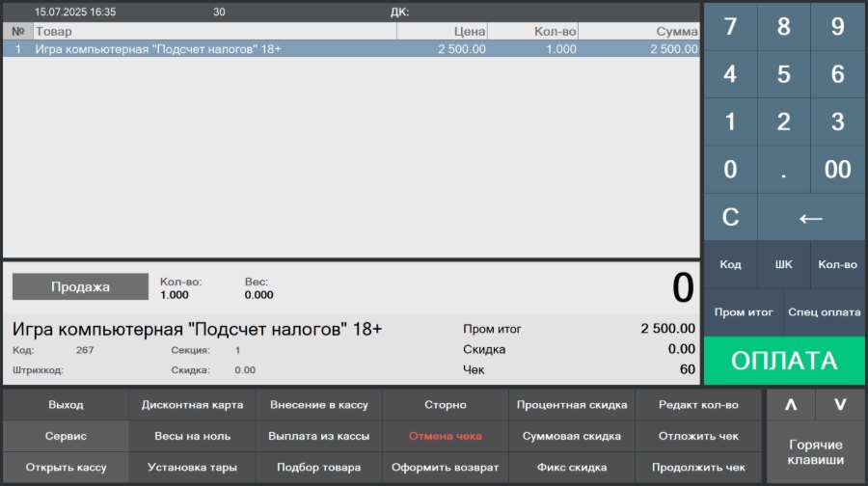This screenshot has height=486, width=868.
Task: Click the Сторно button
Action: [445, 405]
